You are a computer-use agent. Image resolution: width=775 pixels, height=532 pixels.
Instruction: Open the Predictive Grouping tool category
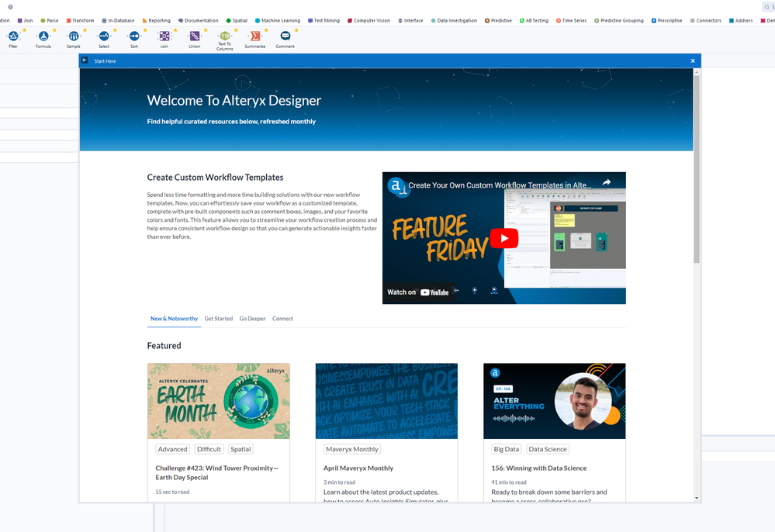click(x=619, y=21)
